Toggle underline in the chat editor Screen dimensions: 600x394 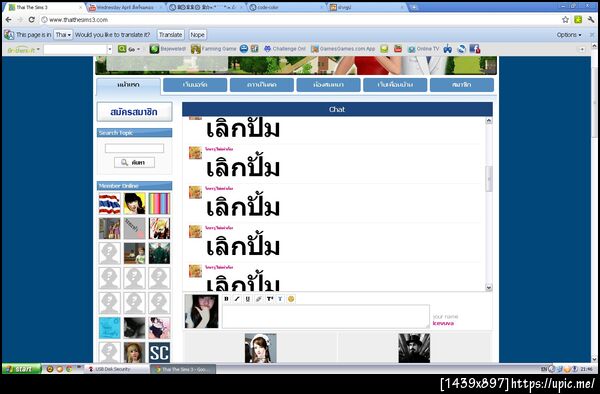[248, 299]
